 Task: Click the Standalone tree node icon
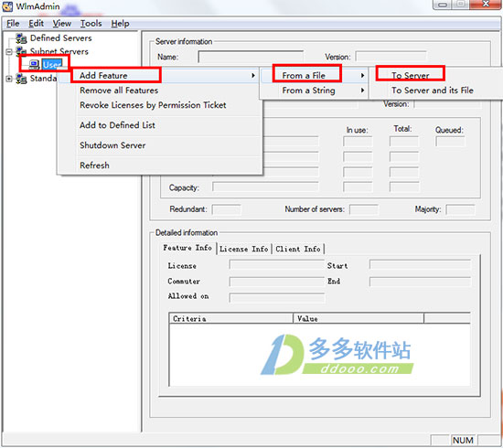tap(22, 79)
